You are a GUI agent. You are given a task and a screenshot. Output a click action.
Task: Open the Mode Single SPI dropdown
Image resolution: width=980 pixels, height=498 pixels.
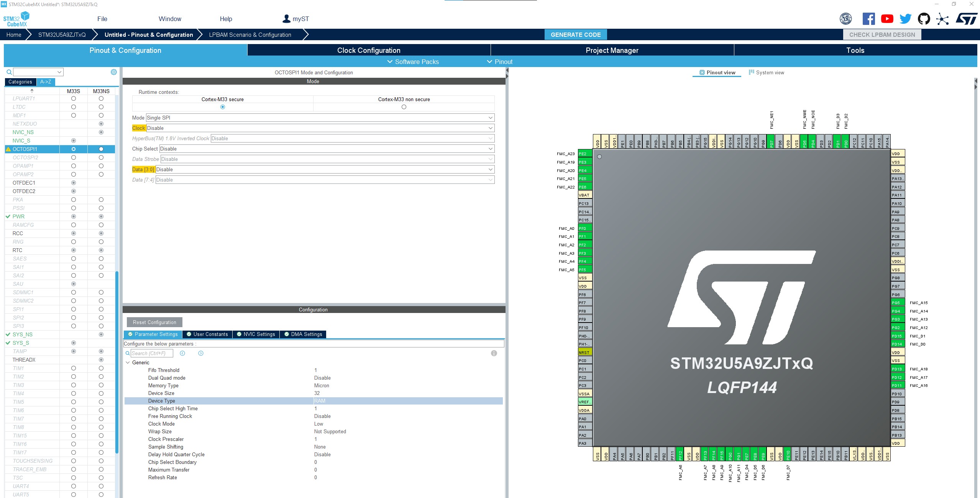coord(320,118)
